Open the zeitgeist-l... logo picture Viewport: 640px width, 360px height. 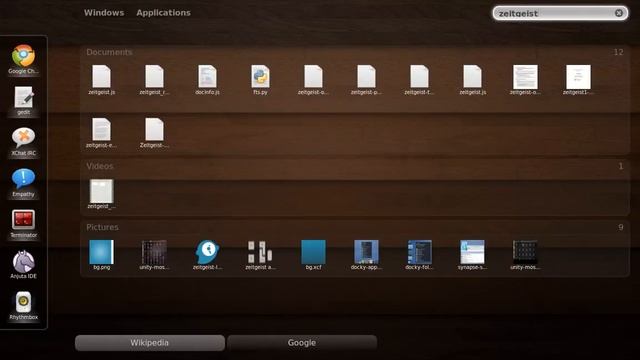pos(207,255)
